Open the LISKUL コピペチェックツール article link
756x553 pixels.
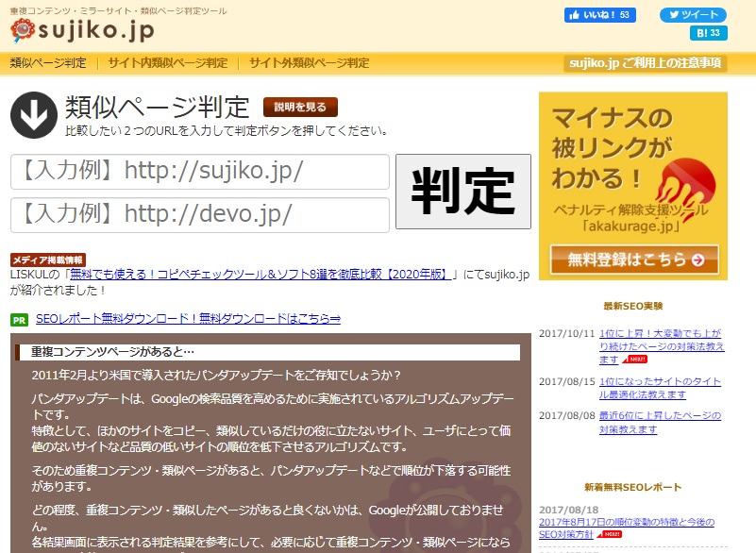click(260, 275)
